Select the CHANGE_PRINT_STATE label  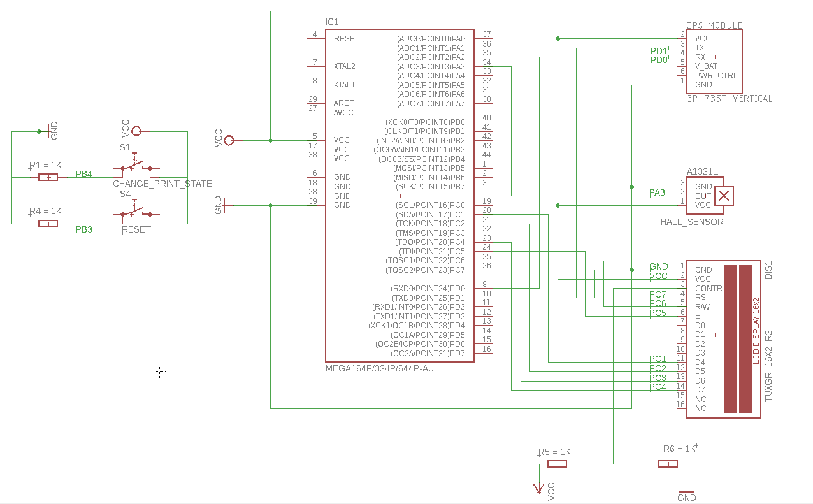[x=162, y=184]
